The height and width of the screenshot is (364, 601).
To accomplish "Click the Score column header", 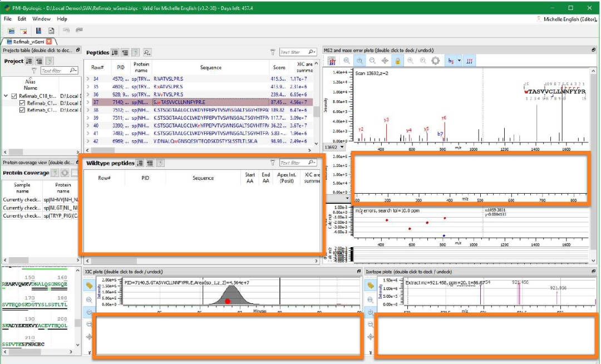I will [x=279, y=67].
